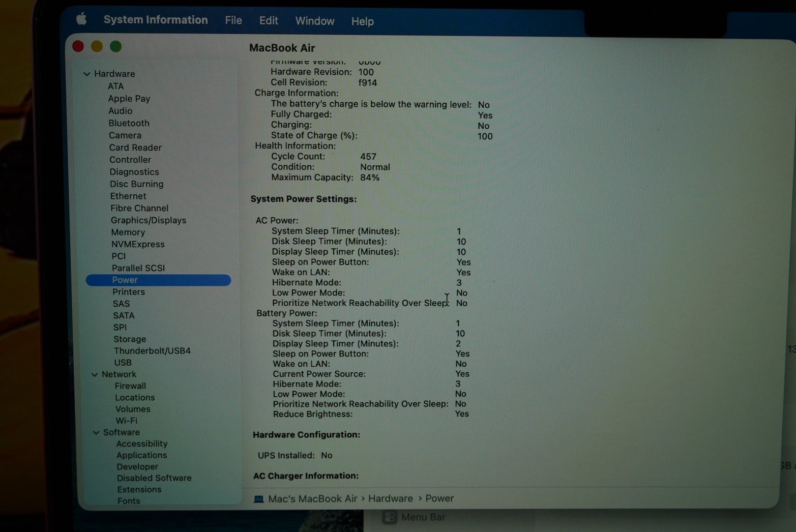Open the File menu
The image size is (796, 532).
coord(233,20)
